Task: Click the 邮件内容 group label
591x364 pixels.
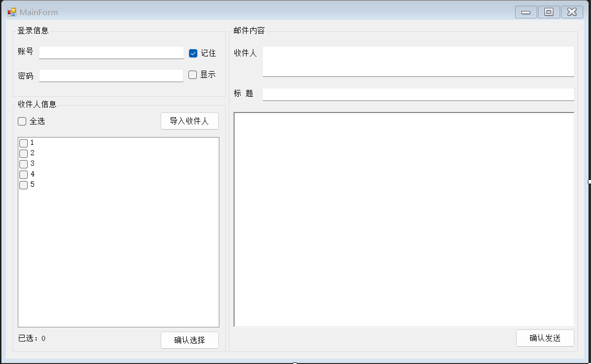Action: (249, 30)
